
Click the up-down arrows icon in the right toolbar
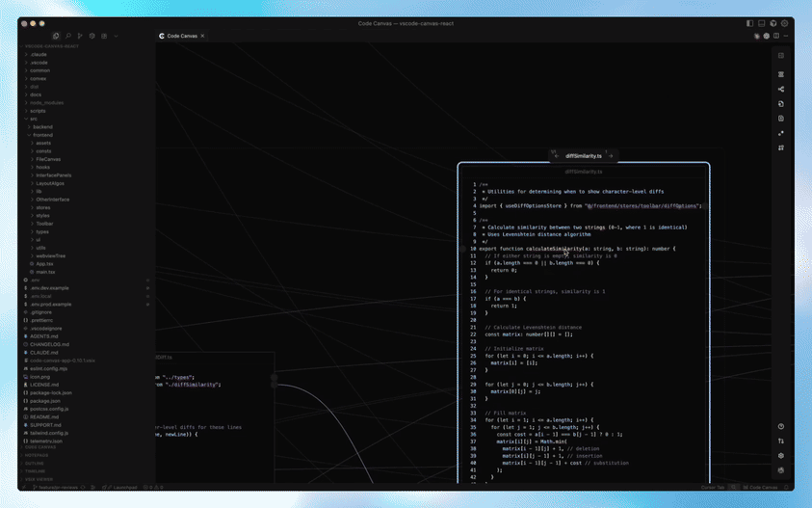click(781, 441)
